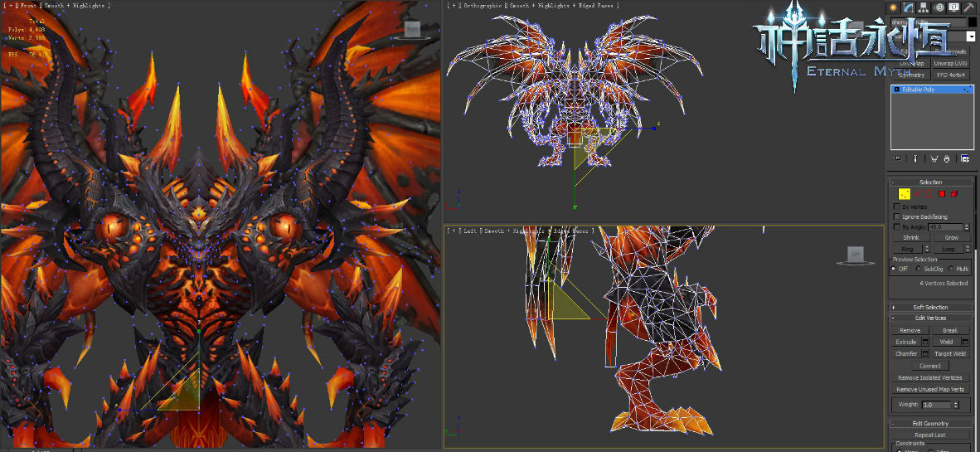Expand the Soft Selection rollout

click(x=930, y=307)
